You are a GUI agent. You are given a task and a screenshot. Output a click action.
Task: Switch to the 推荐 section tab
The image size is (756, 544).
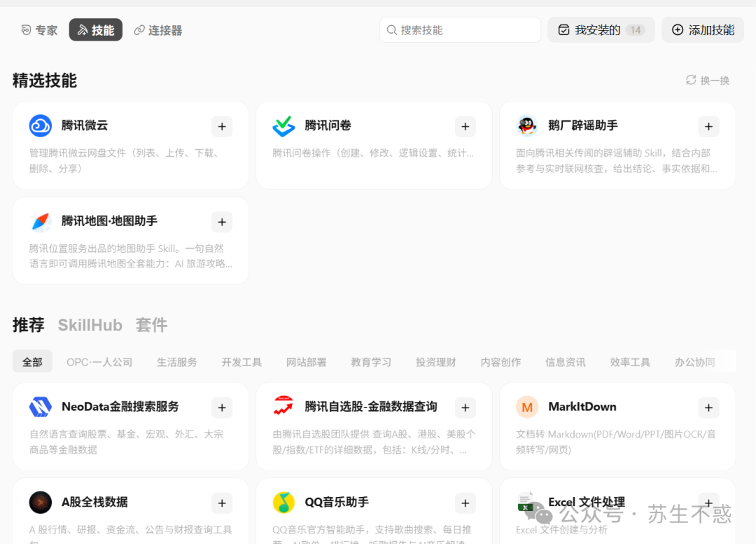click(29, 325)
